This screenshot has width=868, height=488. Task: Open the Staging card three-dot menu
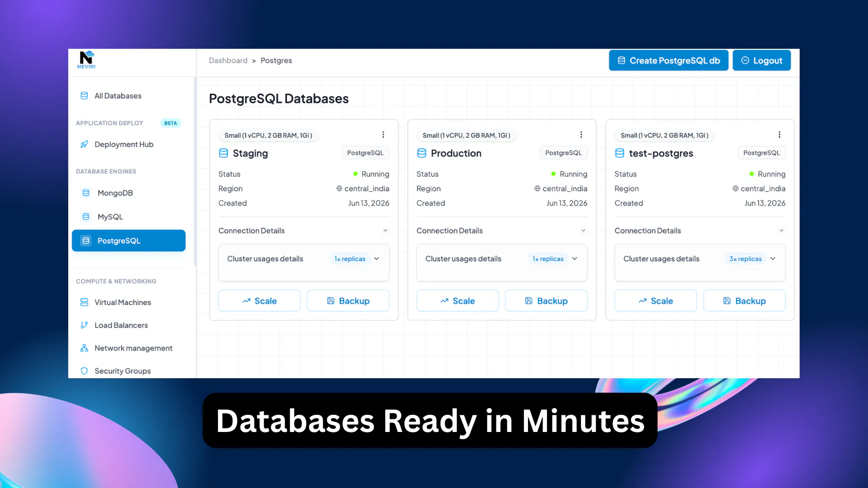tap(383, 135)
